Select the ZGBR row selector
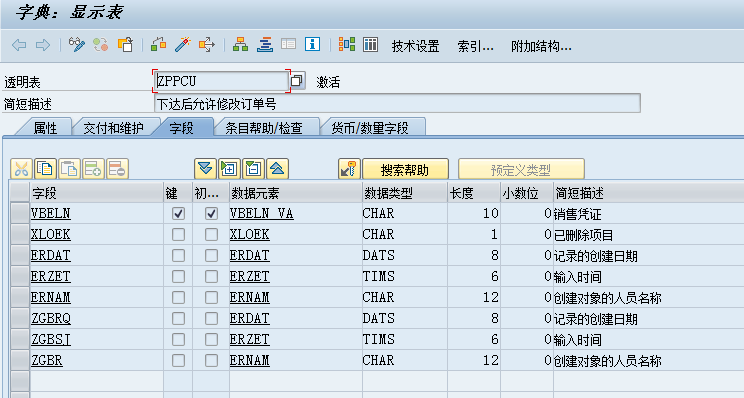Image resolution: width=744 pixels, height=398 pixels. tap(20, 361)
